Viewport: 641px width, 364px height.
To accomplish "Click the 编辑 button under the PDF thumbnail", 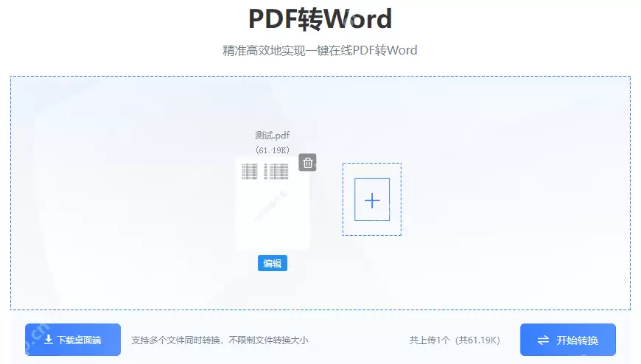I will click(x=273, y=263).
